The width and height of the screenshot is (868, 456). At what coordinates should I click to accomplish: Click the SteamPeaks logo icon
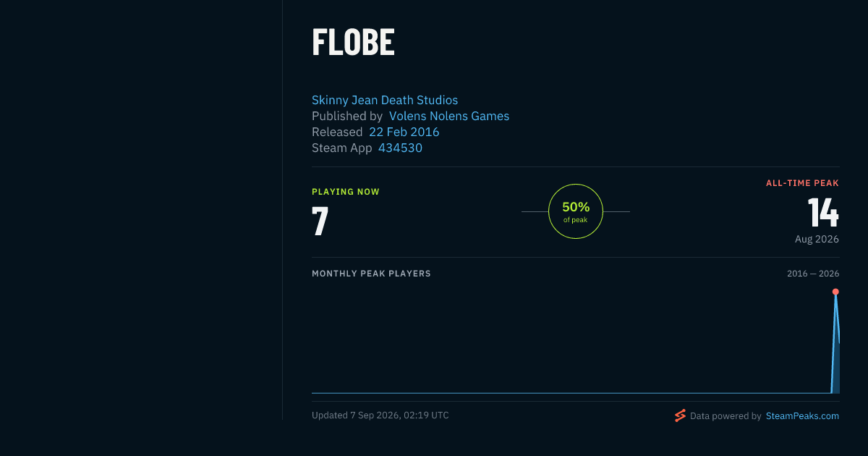click(680, 415)
